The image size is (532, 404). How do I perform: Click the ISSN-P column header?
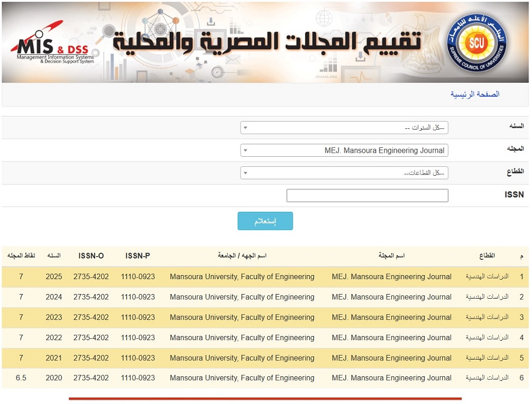tap(138, 256)
